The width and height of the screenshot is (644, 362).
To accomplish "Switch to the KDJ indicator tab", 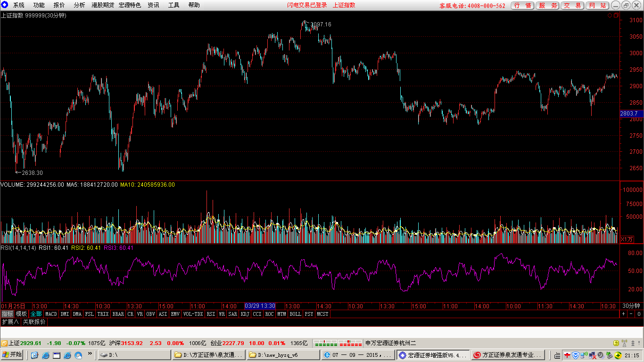I will (245, 314).
